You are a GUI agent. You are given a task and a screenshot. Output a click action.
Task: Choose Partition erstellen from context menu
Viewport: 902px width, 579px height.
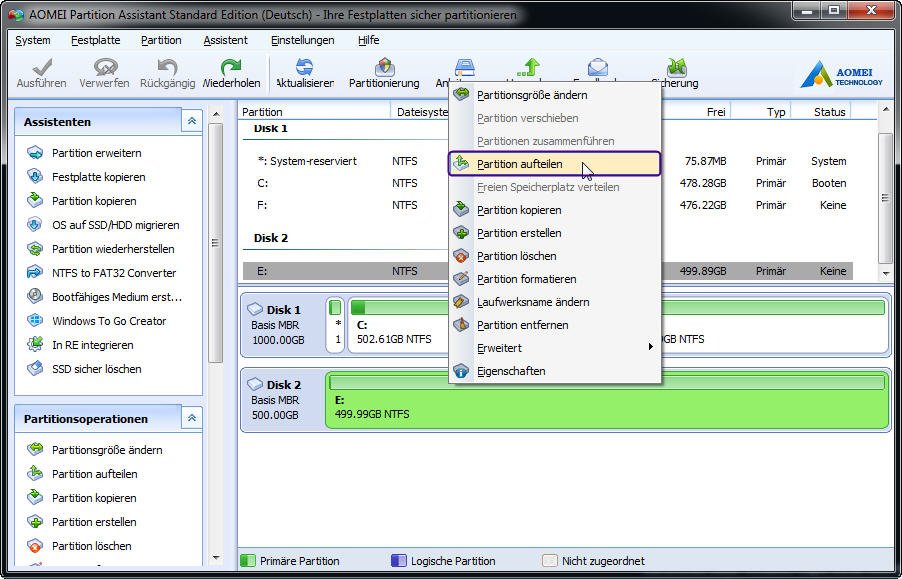pos(555,233)
